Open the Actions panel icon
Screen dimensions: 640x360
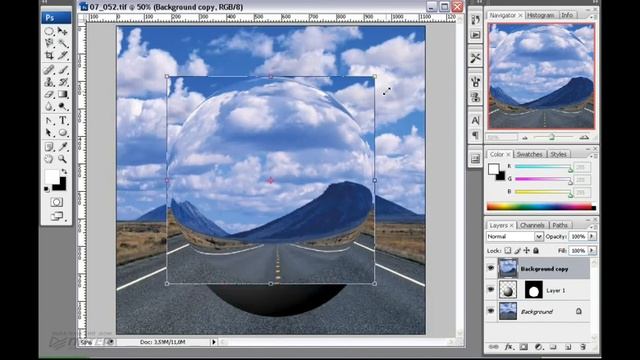pos(475,35)
